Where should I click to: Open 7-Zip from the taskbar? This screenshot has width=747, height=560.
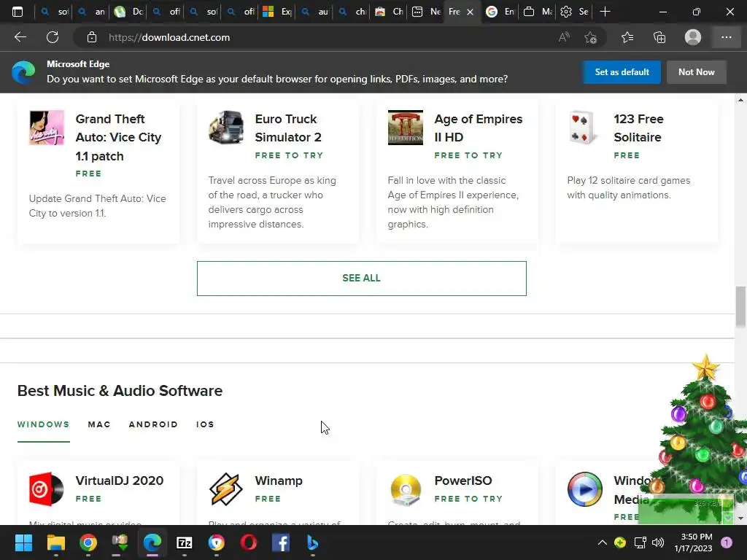click(185, 542)
